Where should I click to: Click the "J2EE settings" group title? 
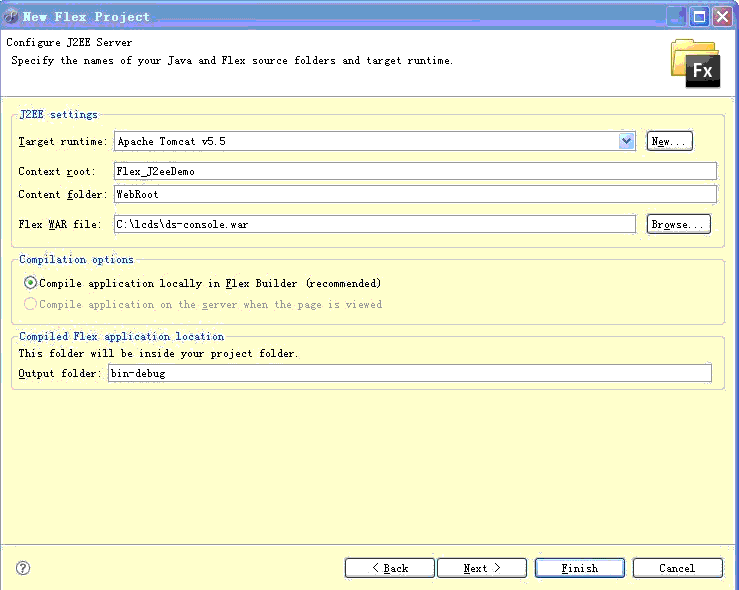(x=59, y=115)
